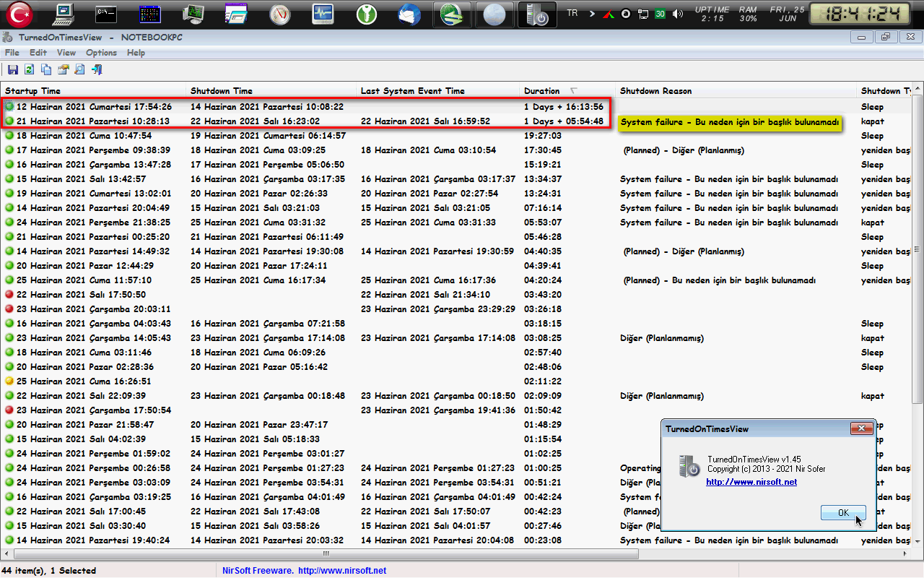Click the Find toolbar icon
This screenshot has height=578, width=924.
pyautogui.click(x=79, y=69)
